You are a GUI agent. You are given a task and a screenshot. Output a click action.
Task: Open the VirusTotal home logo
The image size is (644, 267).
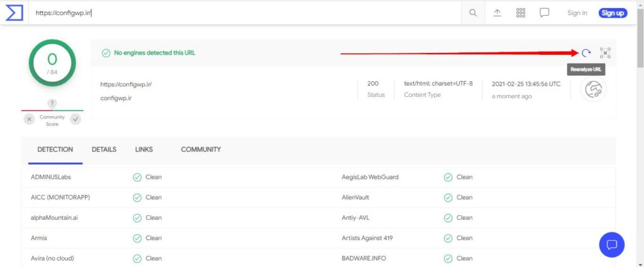coord(14,13)
